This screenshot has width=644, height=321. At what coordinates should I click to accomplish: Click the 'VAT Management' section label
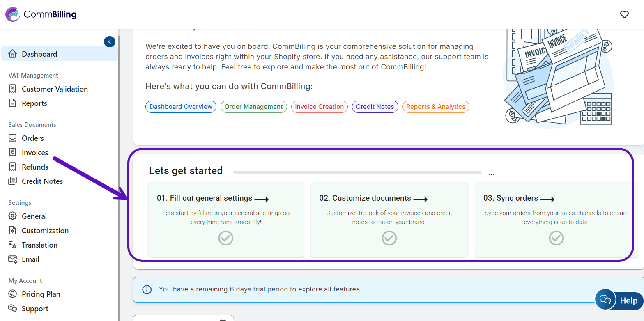point(33,76)
